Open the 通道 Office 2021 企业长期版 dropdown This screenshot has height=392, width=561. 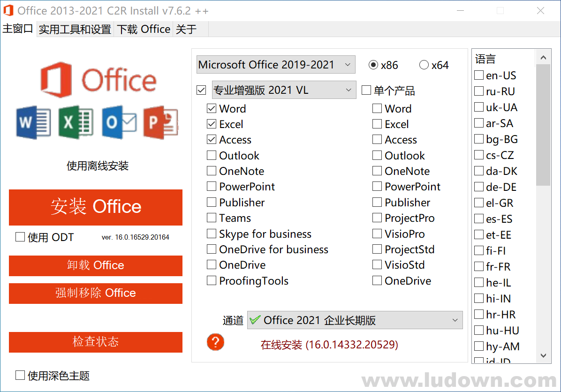[355, 320]
